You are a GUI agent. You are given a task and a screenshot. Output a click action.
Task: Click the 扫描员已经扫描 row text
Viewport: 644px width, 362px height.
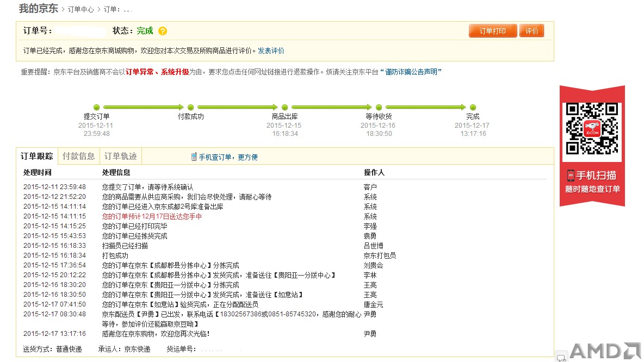click(x=125, y=246)
